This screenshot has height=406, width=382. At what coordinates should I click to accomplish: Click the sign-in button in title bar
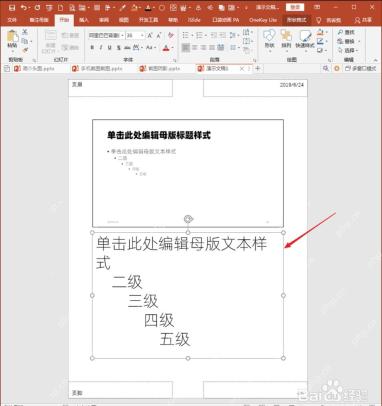[x=295, y=7]
